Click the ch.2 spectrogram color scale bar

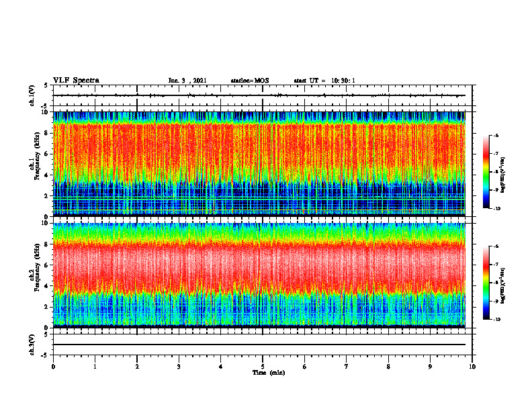[486, 283]
